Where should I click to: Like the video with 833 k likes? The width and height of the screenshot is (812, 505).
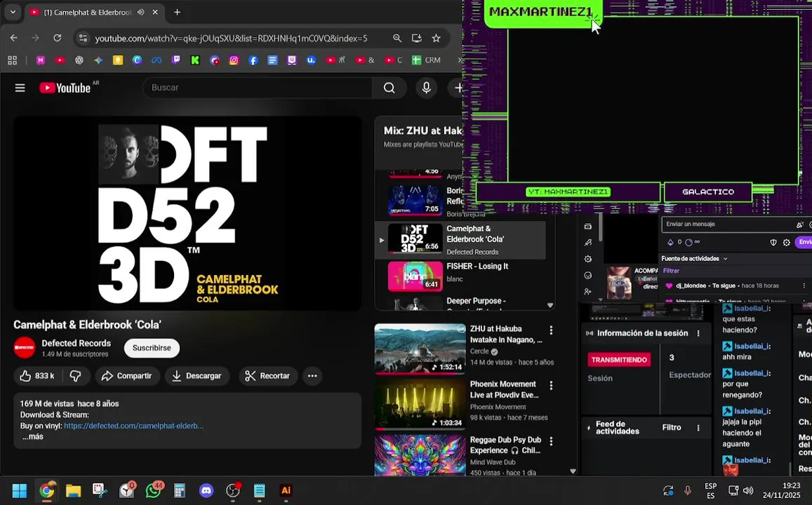click(37, 376)
